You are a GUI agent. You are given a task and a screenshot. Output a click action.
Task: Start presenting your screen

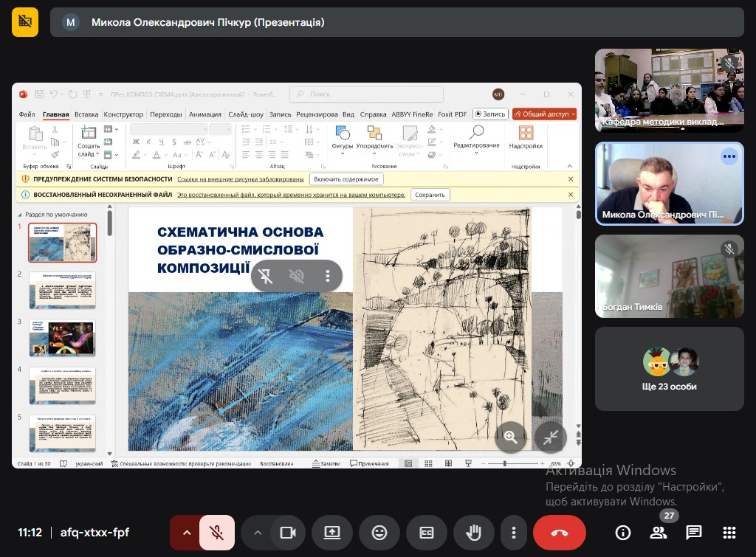[331, 533]
